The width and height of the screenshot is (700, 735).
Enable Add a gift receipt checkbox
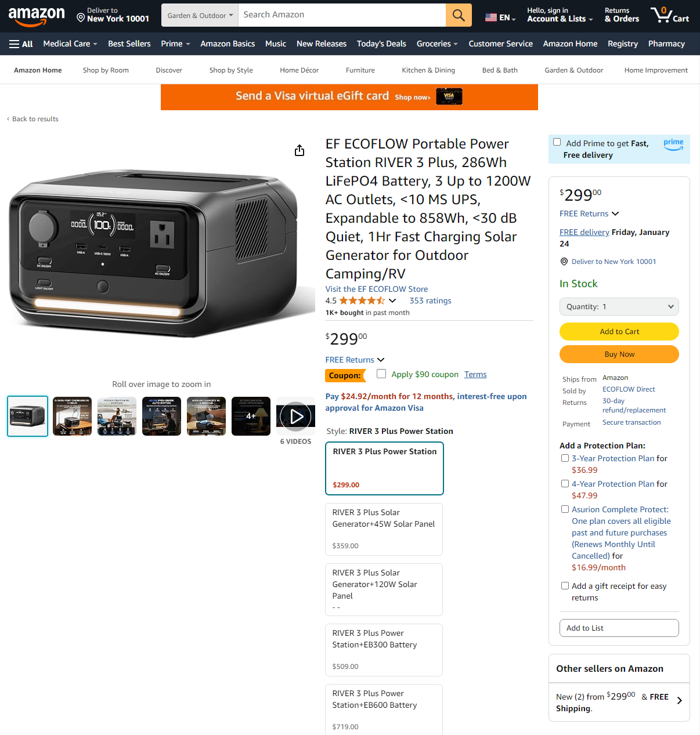click(x=565, y=586)
